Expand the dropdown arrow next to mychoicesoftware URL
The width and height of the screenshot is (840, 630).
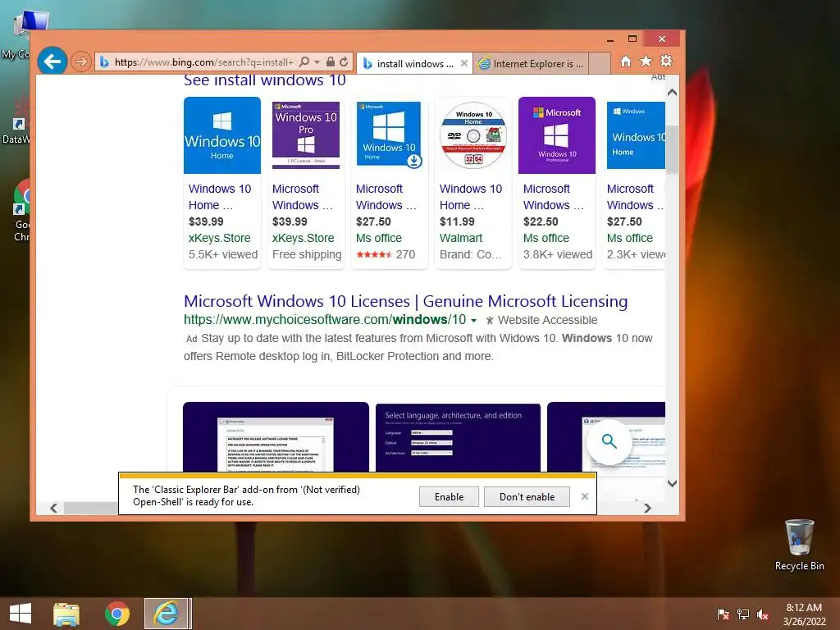[473, 321]
